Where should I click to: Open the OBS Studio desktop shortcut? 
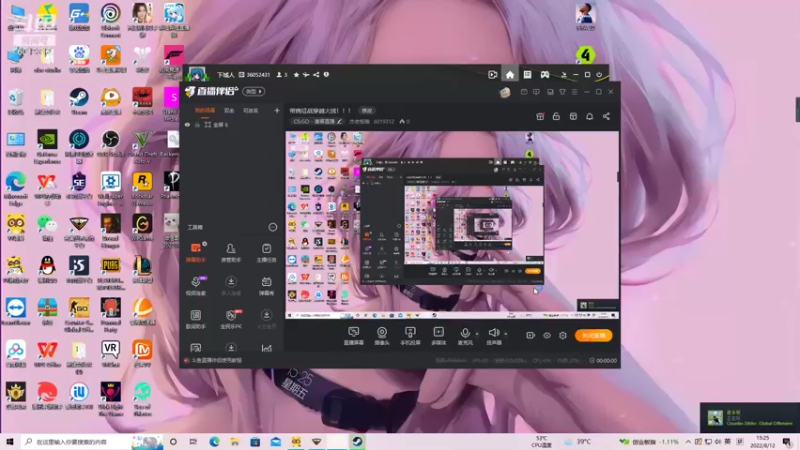110,145
